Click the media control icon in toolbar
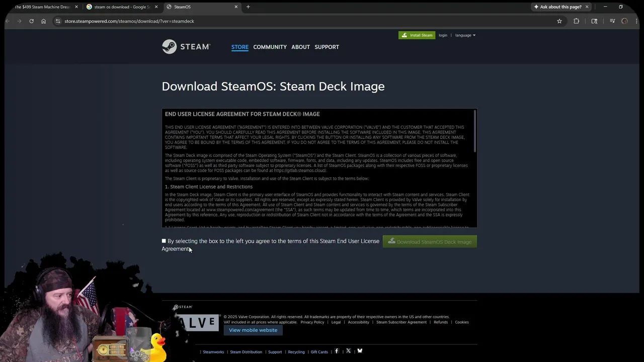 (612, 21)
